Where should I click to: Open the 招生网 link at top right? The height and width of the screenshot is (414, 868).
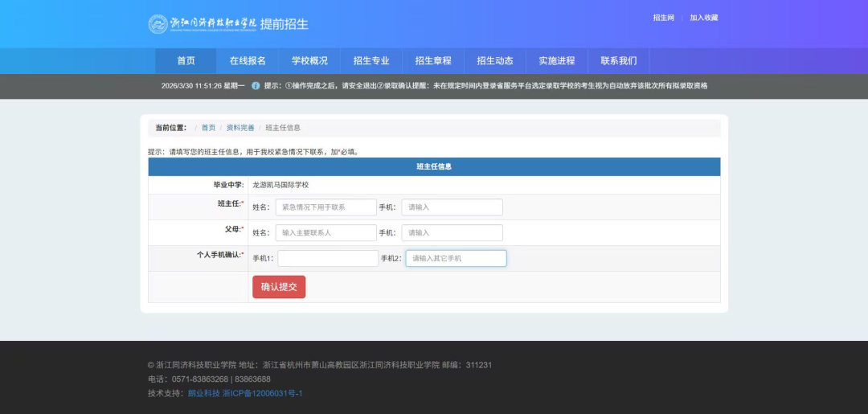(663, 18)
